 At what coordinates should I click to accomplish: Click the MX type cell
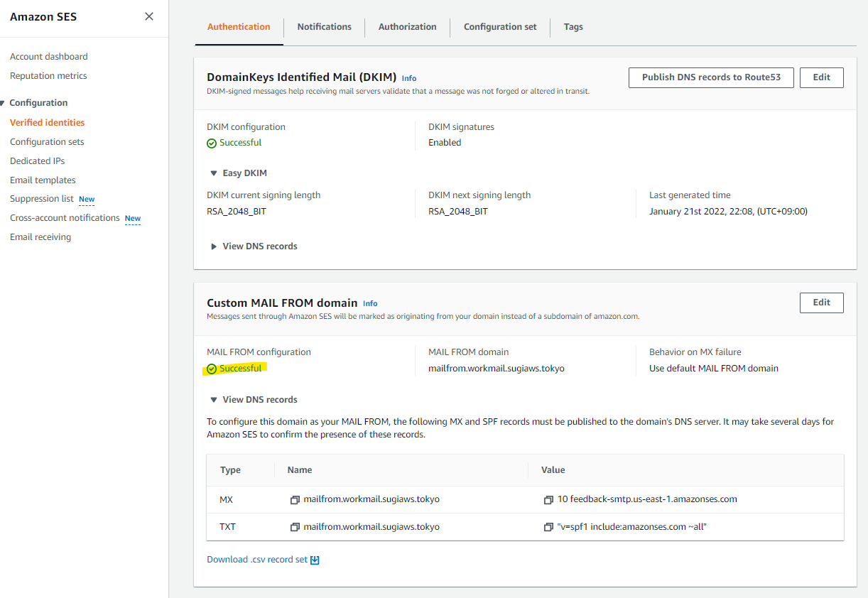227,500
